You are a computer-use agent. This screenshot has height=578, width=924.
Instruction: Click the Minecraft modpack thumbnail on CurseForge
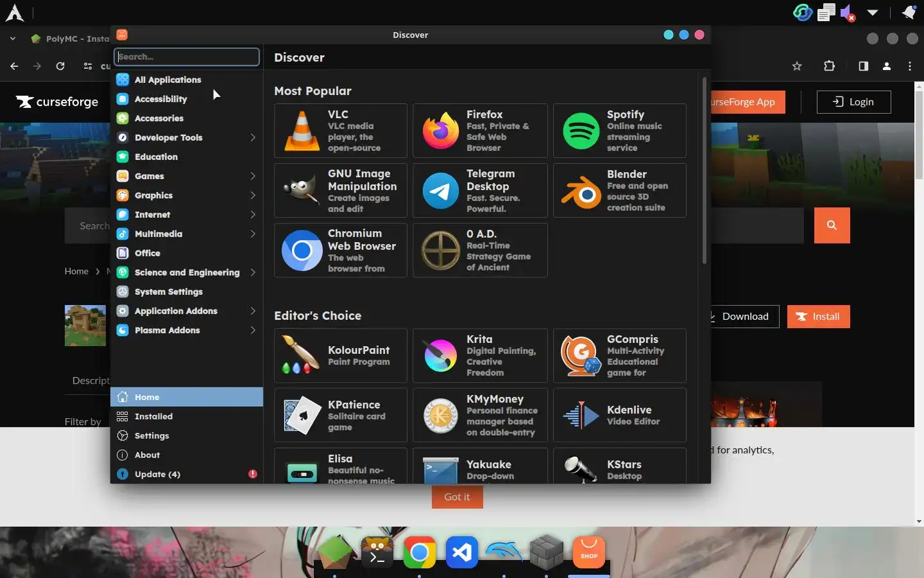click(85, 326)
